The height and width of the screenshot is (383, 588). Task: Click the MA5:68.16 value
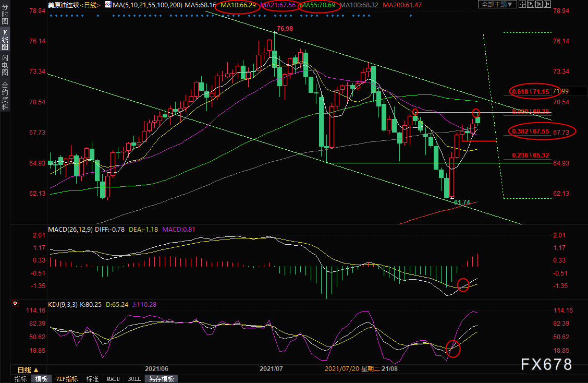coord(201,5)
